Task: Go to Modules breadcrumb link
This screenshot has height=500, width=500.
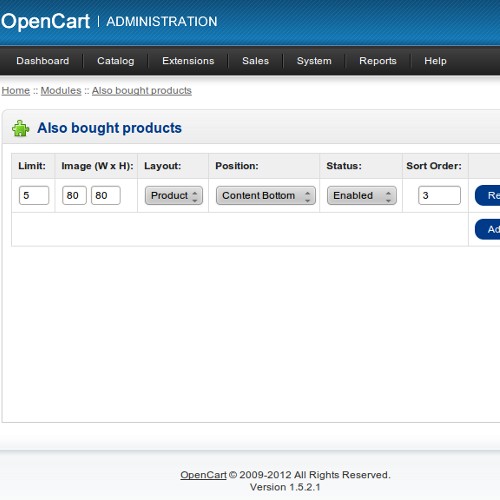Action: coord(61,90)
